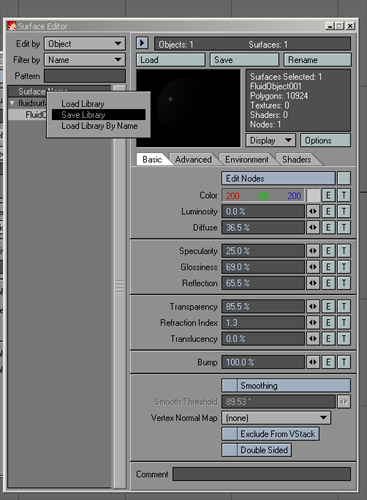Click the Reflection mini-slider arrows

coord(313,283)
